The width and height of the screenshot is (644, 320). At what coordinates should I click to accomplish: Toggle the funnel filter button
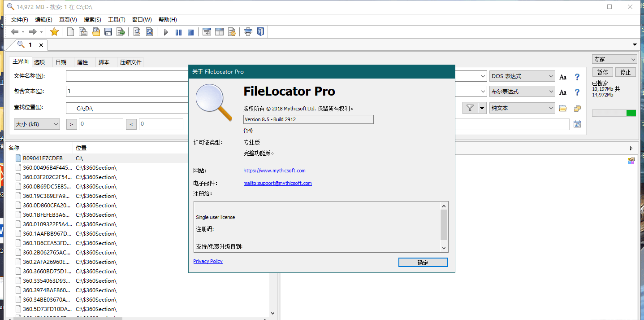click(470, 108)
